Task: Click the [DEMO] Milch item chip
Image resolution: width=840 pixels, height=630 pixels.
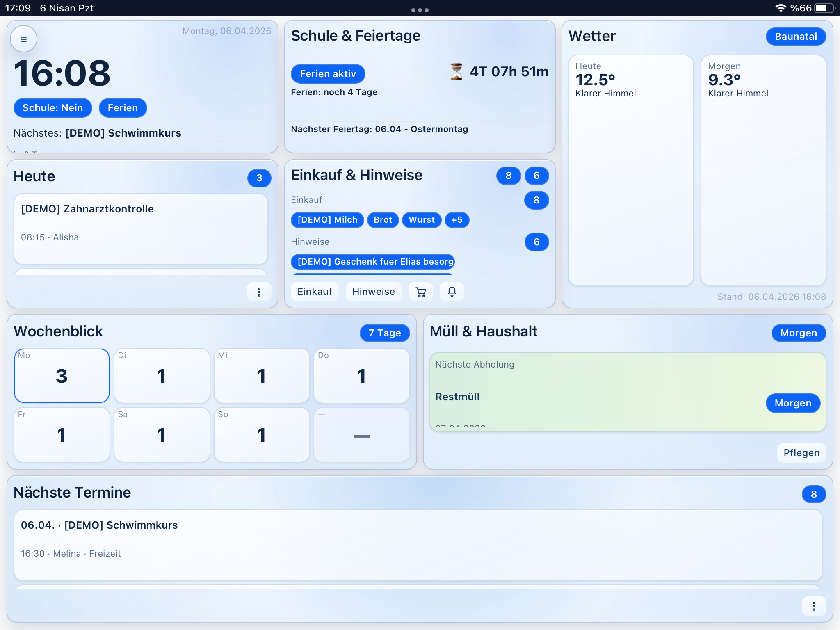Action: (x=327, y=220)
